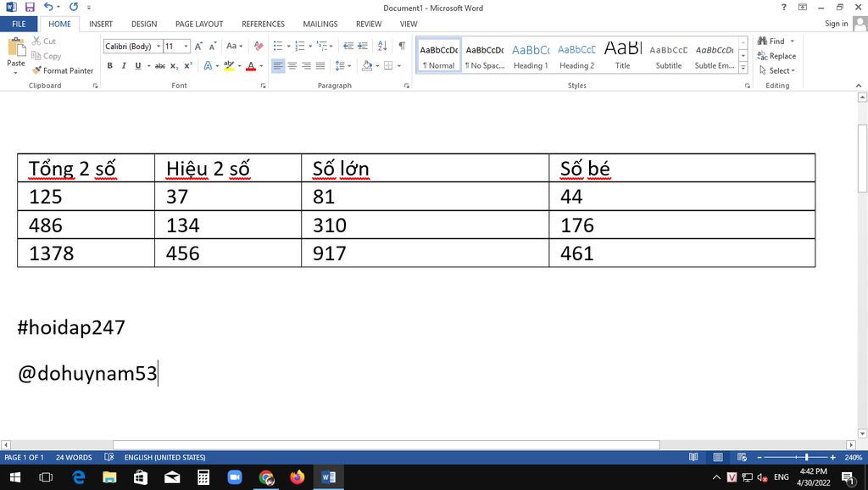Toggle Strikethrough formatting

(x=160, y=65)
